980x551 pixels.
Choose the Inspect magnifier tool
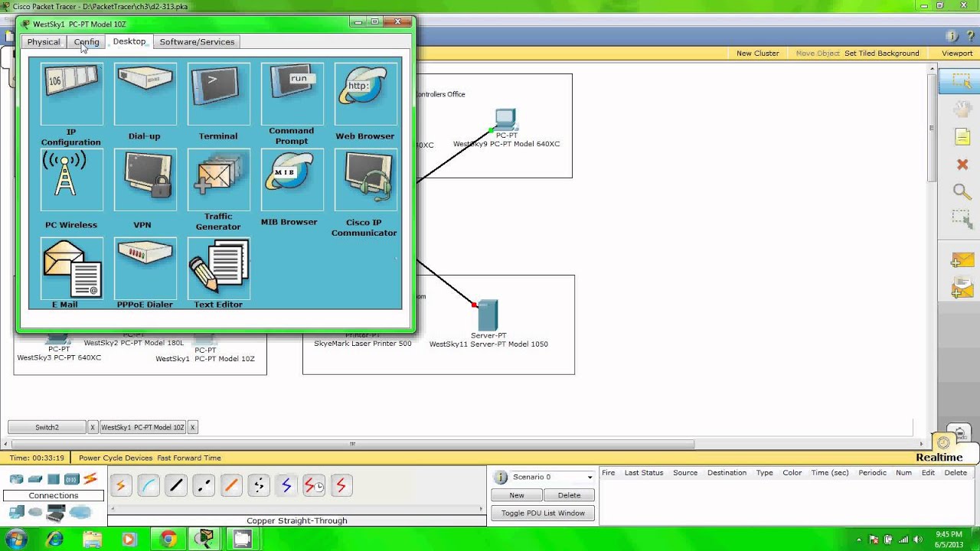click(962, 192)
